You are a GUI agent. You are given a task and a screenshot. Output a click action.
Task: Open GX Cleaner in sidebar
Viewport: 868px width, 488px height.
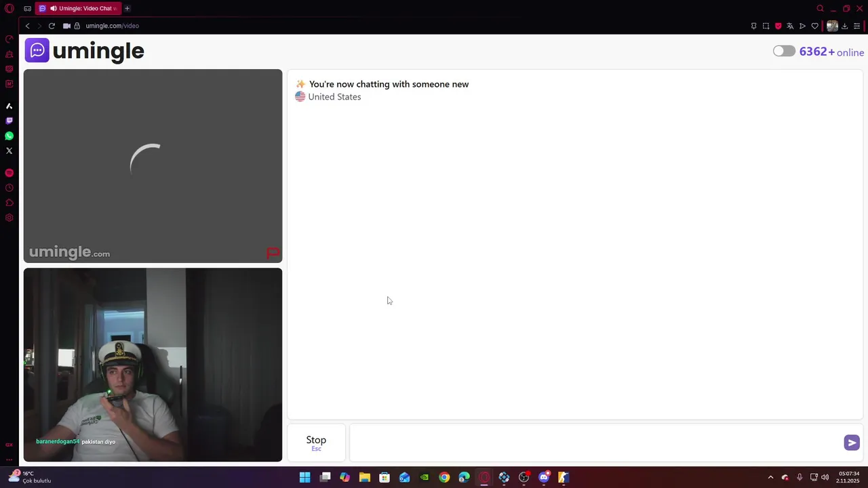coord(9,54)
